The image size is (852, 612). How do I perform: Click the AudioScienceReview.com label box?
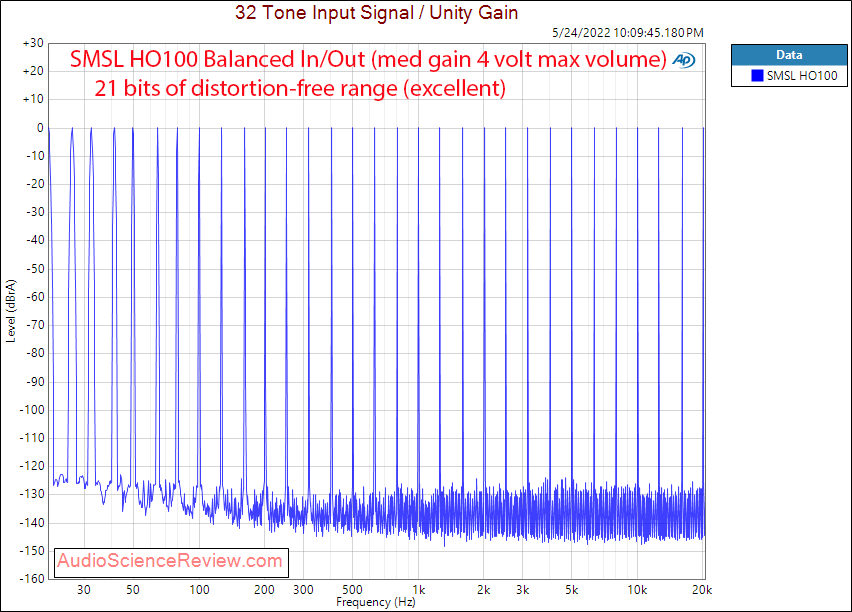click(172, 563)
